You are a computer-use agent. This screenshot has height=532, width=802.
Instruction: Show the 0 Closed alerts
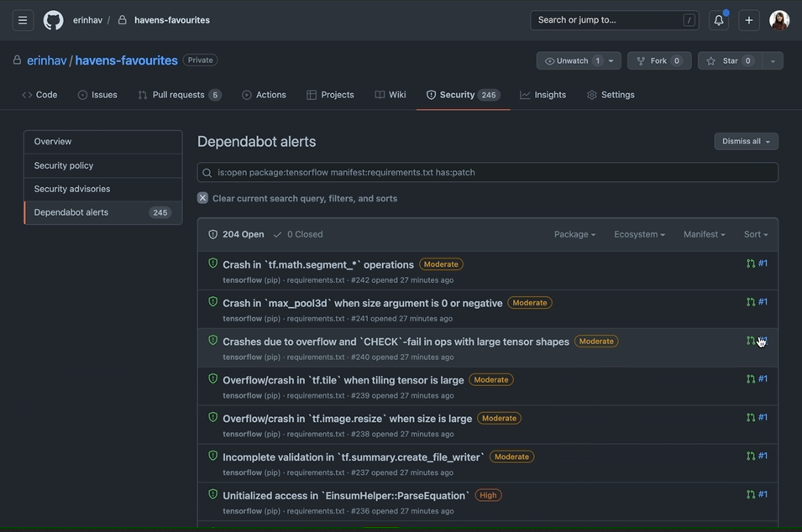tap(298, 234)
